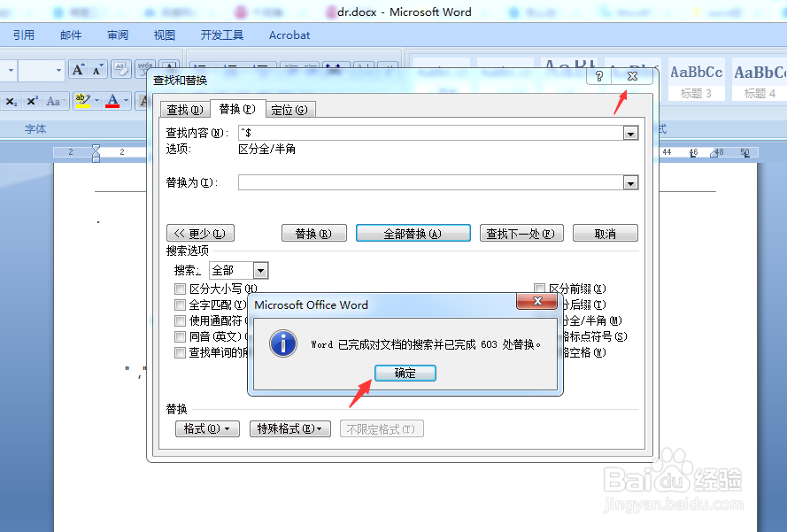The height and width of the screenshot is (532, 787).
Task: Click the 全部替换(A) button
Action: pos(413,234)
